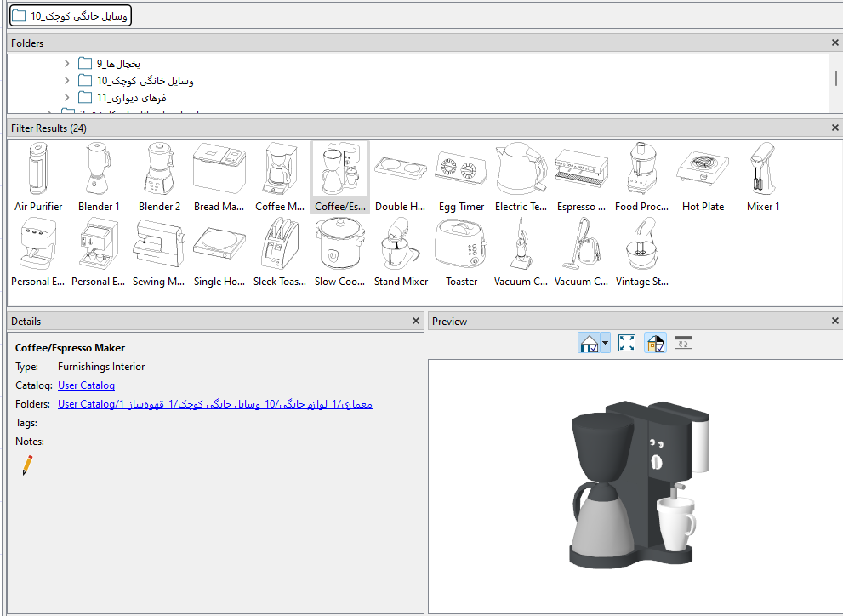Select the Toaster library item
Image resolution: width=843 pixels, height=616 pixels.
[461, 244]
